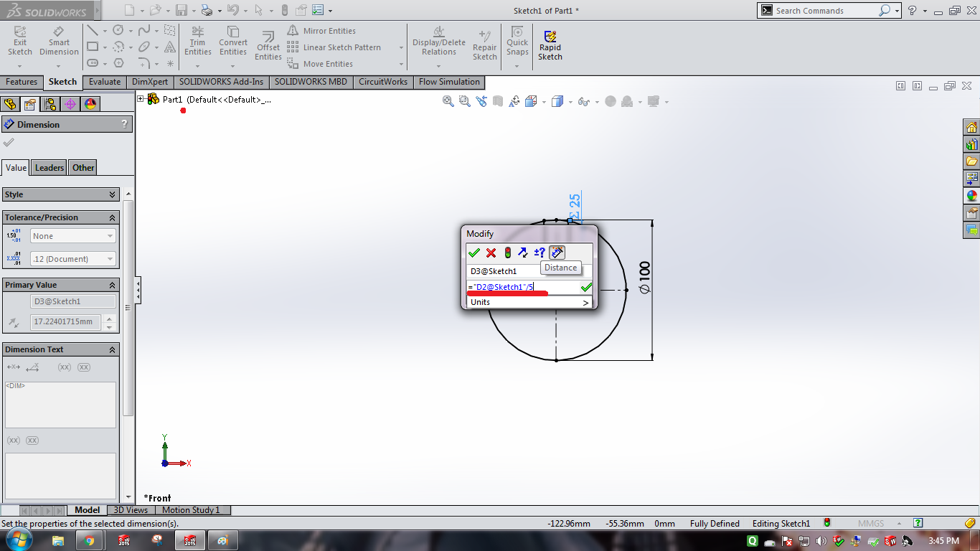Switch to the Evaluate tab
980x551 pixels.
105,82
